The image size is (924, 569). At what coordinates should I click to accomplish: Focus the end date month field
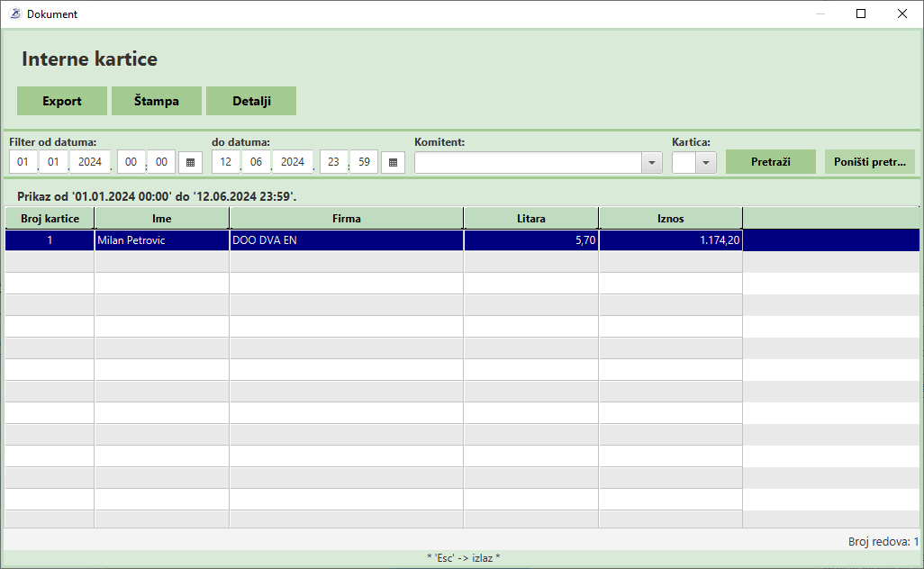click(253, 162)
